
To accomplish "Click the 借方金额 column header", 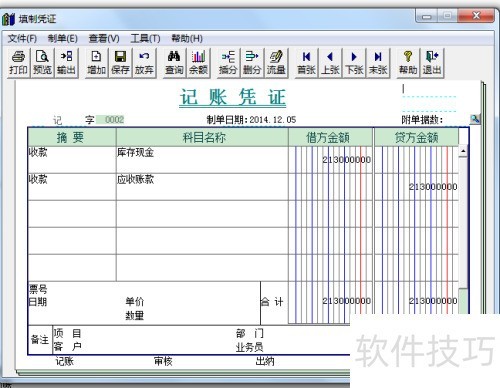I will [330, 137].
